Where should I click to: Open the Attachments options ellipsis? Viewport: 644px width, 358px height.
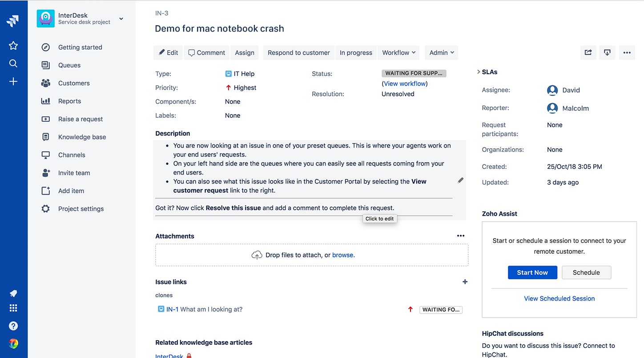tap(460, 236)
